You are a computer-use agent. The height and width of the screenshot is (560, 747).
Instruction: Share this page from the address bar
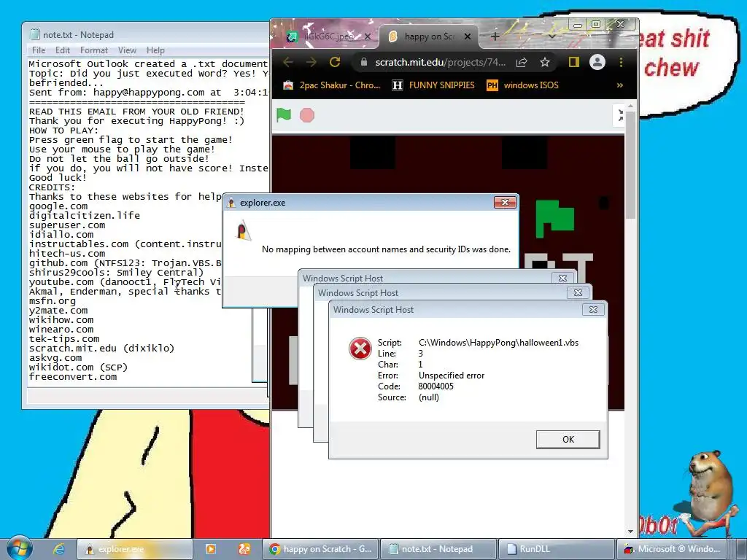pyautogui.click(x=522, y=62)
